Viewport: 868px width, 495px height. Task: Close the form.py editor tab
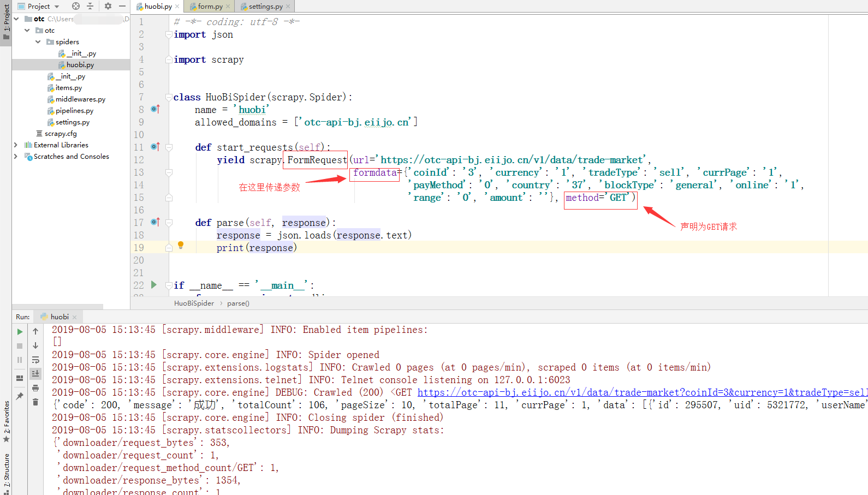(x=228, y=7)
